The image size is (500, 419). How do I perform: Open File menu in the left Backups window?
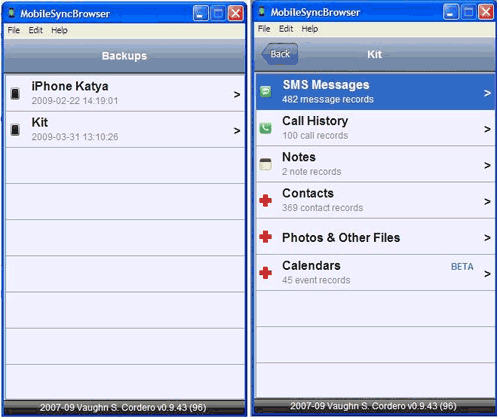14,30
